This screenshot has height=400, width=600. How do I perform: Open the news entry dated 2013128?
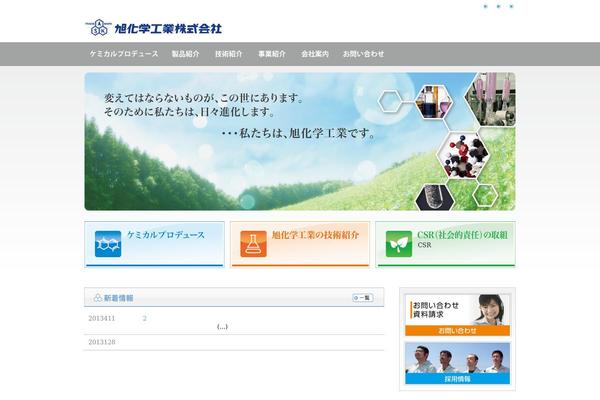tap(234, 342)
